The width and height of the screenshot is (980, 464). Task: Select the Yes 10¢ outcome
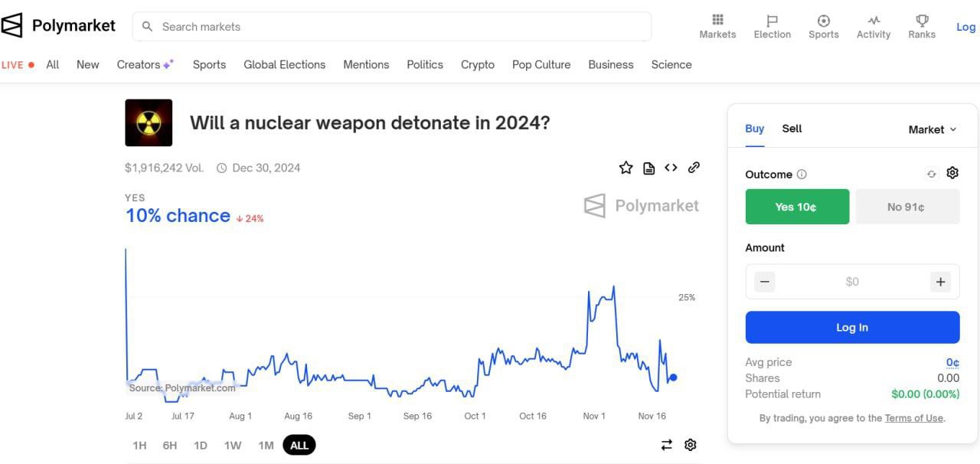pos(797,207)
